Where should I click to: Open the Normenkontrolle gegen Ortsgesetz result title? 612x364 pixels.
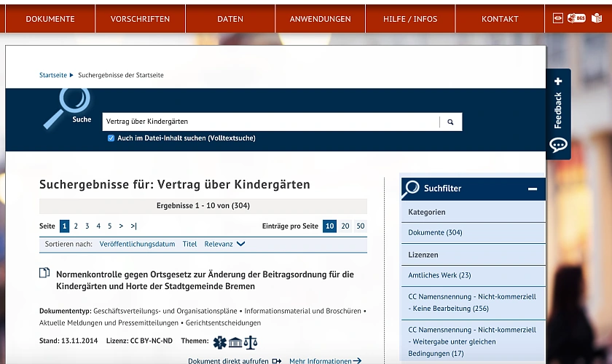tap(205, 280)
